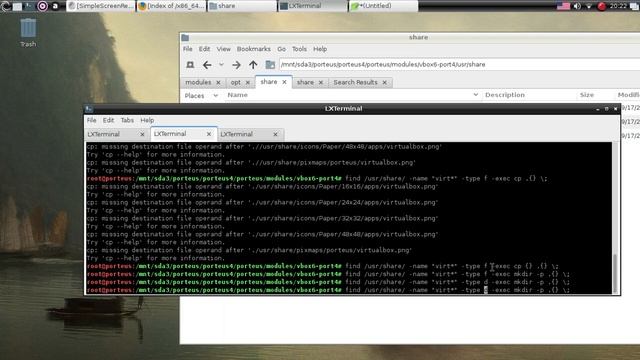
Task: Click the find command containing 'exec cp {} .{}'
Action: tap(322, 267)
